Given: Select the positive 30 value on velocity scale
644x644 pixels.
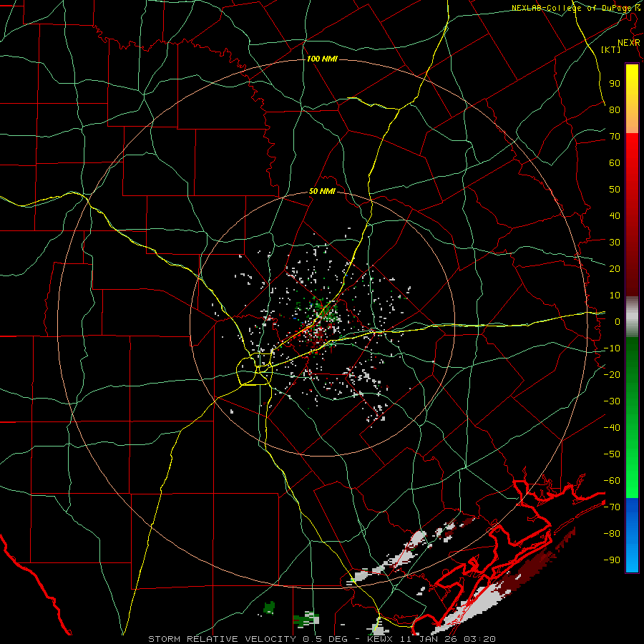Looking at the screenshot, I should [x=615, y=243].
